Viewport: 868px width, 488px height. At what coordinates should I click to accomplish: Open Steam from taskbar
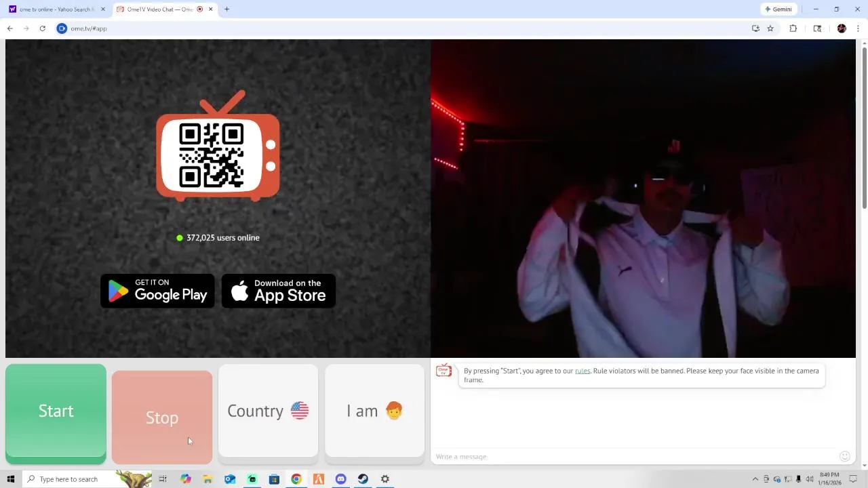pyautogui.click(x=363, y=479)
